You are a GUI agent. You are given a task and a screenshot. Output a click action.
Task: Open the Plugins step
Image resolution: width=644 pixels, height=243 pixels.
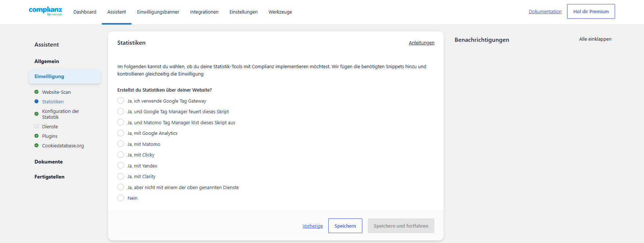[x=49, y=136]
